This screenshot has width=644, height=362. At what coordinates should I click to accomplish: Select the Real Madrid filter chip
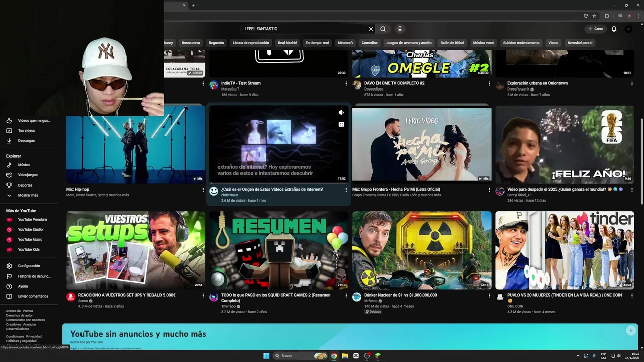coord(287,43)
